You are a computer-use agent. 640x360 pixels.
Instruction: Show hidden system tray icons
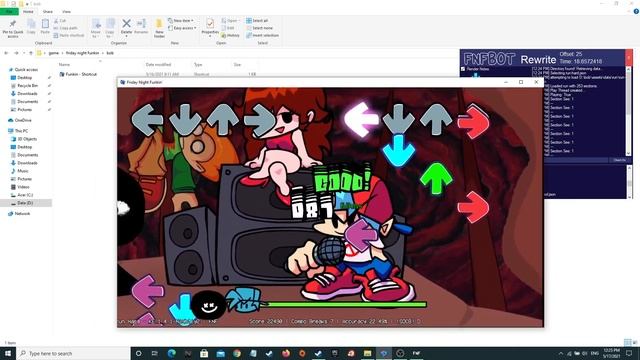(x=560, y=353)
